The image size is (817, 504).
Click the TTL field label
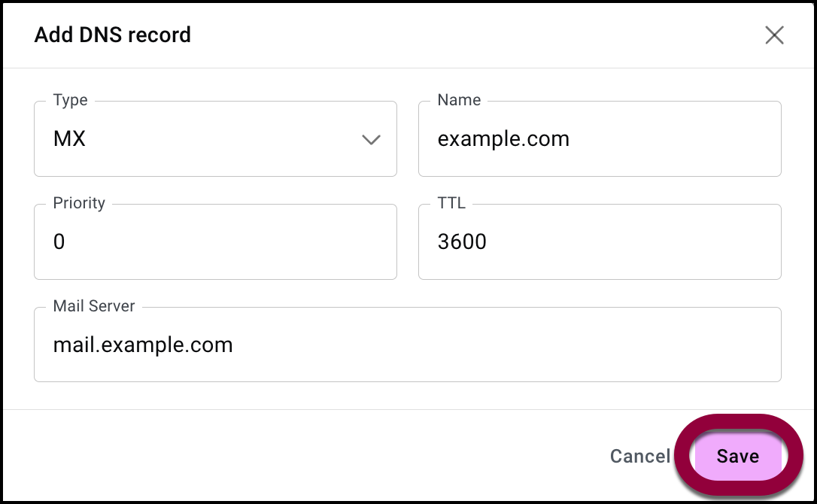click(x=451, y=203)
